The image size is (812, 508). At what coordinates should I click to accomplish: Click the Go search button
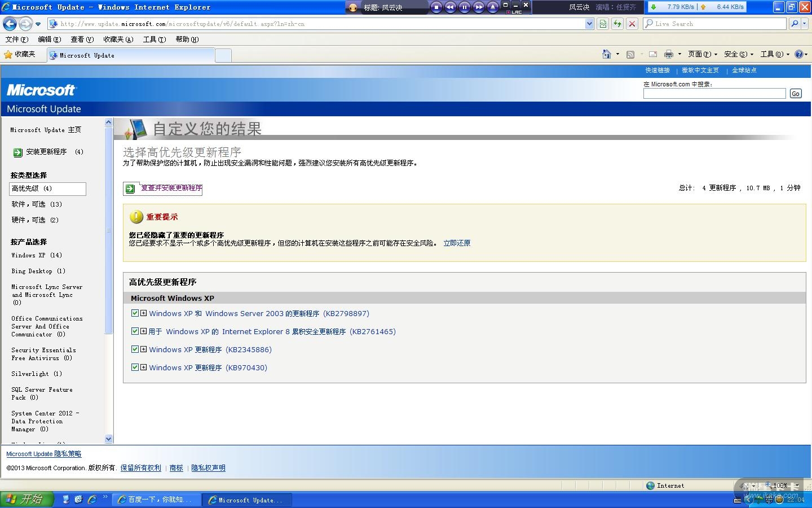[796, 94]
